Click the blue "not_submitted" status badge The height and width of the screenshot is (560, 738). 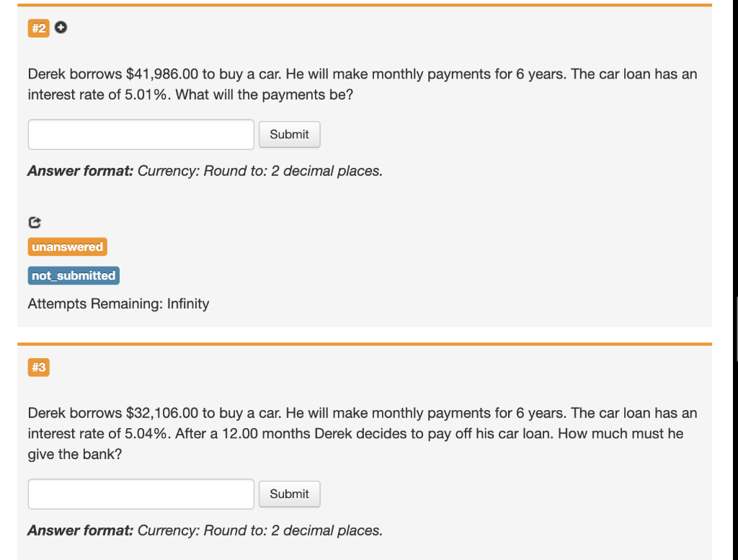click(73, 275)
